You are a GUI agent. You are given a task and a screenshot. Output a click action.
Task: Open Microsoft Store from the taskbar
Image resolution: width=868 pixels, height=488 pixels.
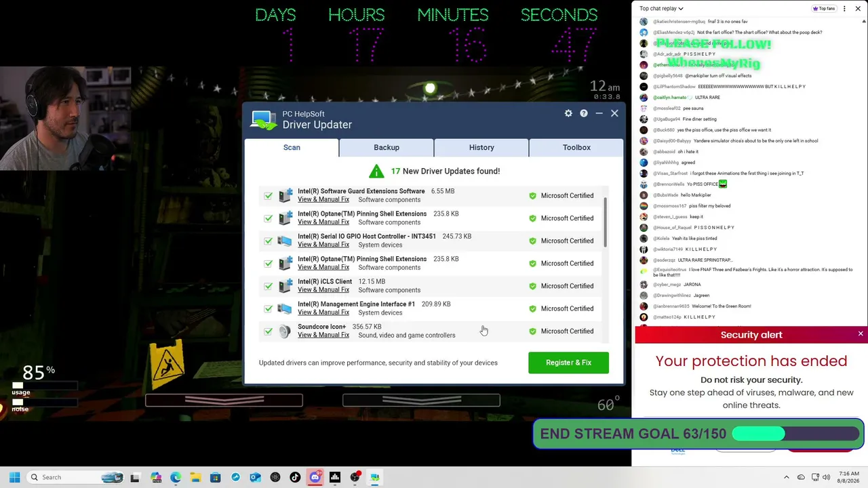[x=215, y=477]
